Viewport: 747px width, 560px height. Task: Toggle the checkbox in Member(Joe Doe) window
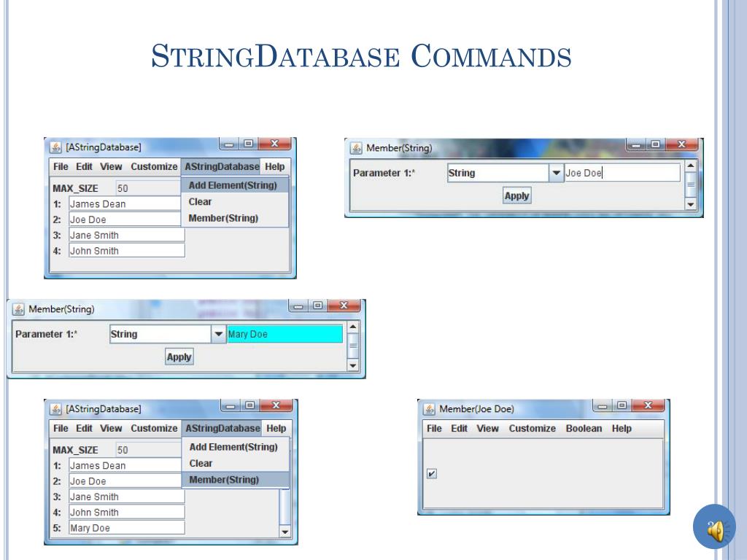tap(432, 473)
